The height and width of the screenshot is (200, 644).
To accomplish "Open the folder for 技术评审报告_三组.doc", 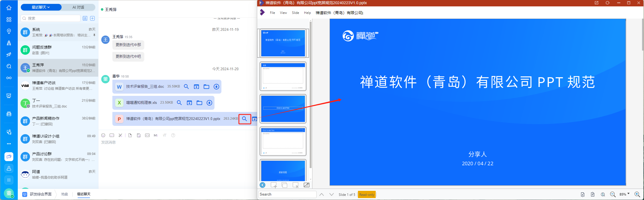I will tap(206, 87).
